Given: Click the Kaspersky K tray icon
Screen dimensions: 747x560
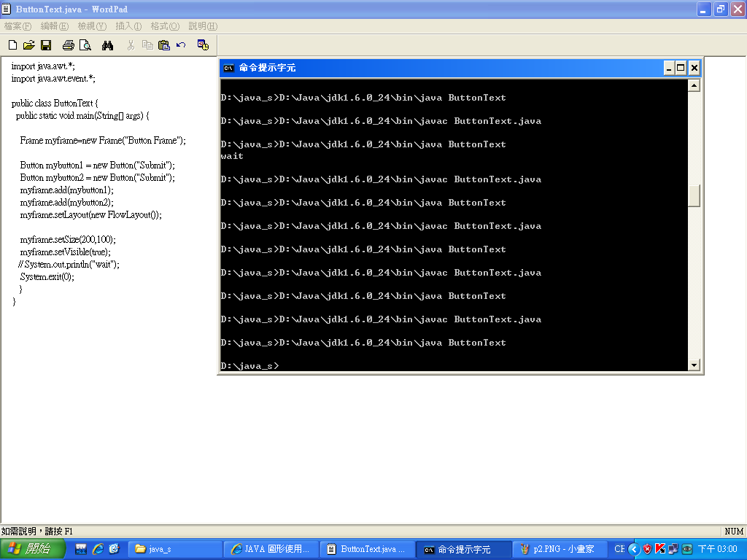Looking at the screenshot, I should click(x=660, y=549).
